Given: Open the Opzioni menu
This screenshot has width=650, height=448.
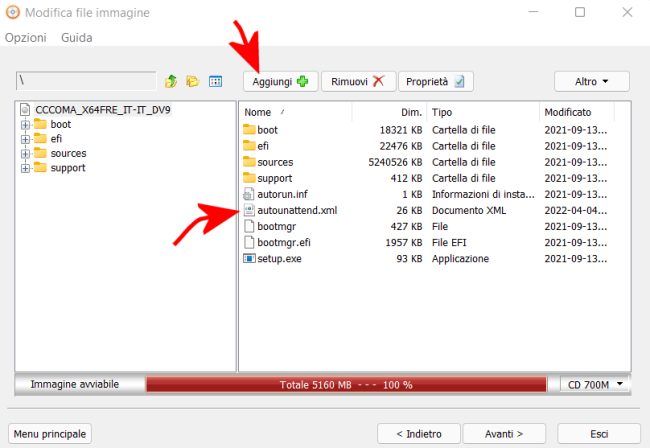Looking at the screenshot, I should pyautogui.click(x=26, y=38).
